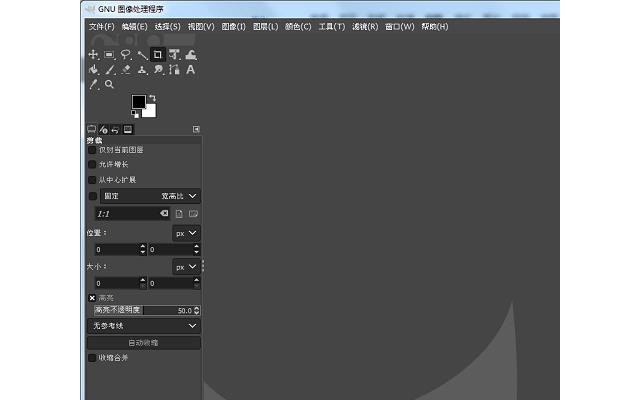Select the Eraser tool
640x400 pixels.
pos(126,70)
